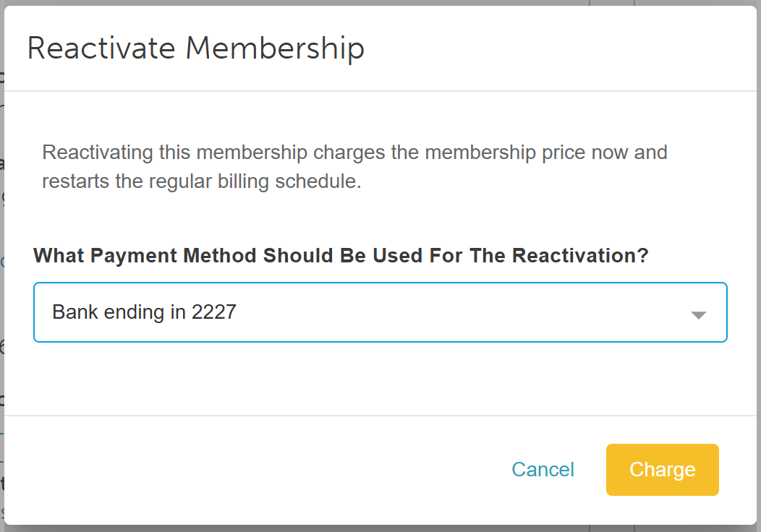
Task: Click the 'restarts the regular billing schedule' line
Action: tap(201, 181)
